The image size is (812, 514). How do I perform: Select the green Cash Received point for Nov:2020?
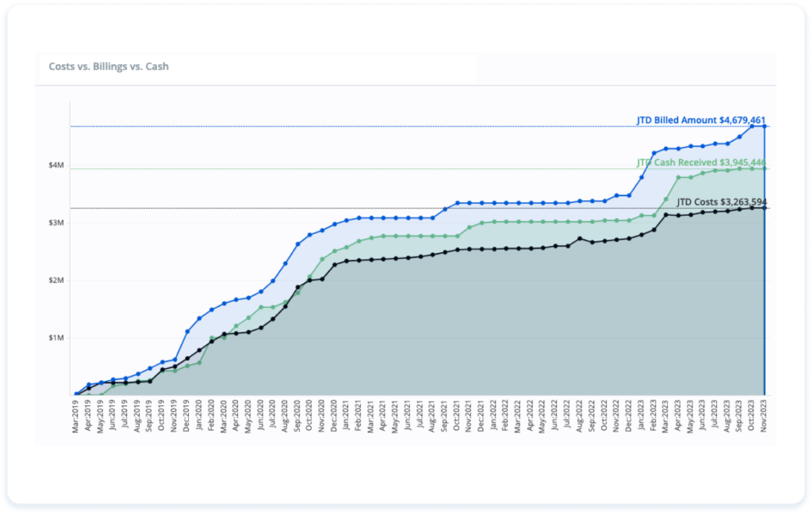click(322, 259)
